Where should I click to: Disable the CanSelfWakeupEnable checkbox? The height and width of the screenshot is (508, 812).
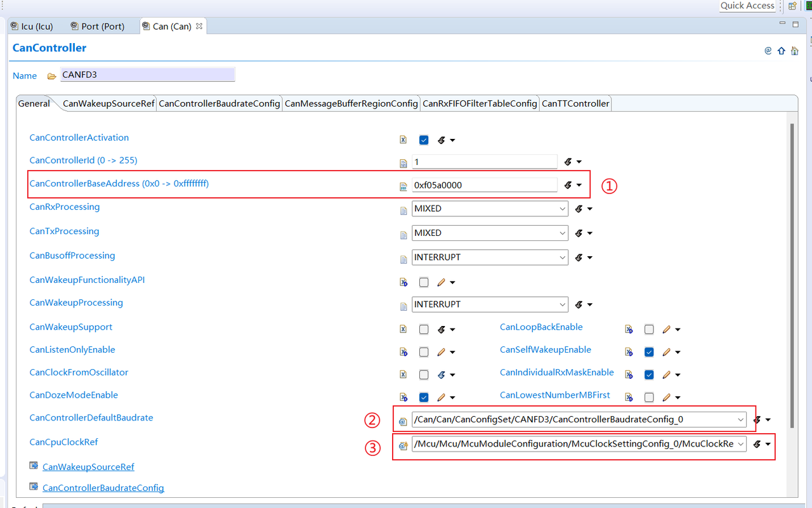pyautogui.click(x=649, y=352)
